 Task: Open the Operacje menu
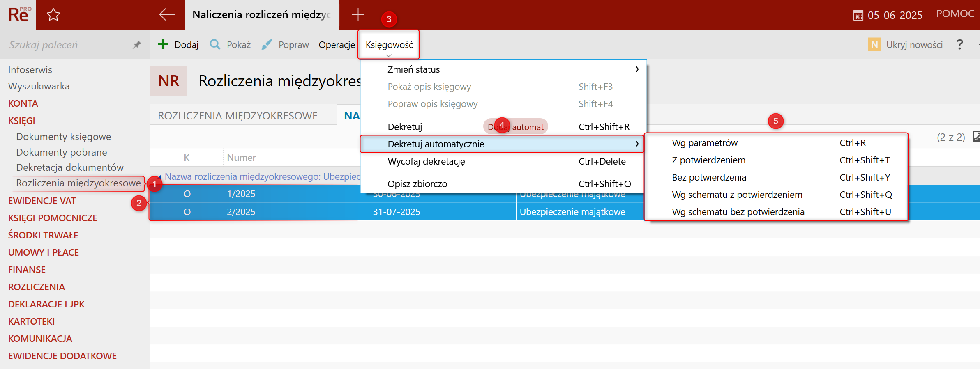tap(337, 45)
